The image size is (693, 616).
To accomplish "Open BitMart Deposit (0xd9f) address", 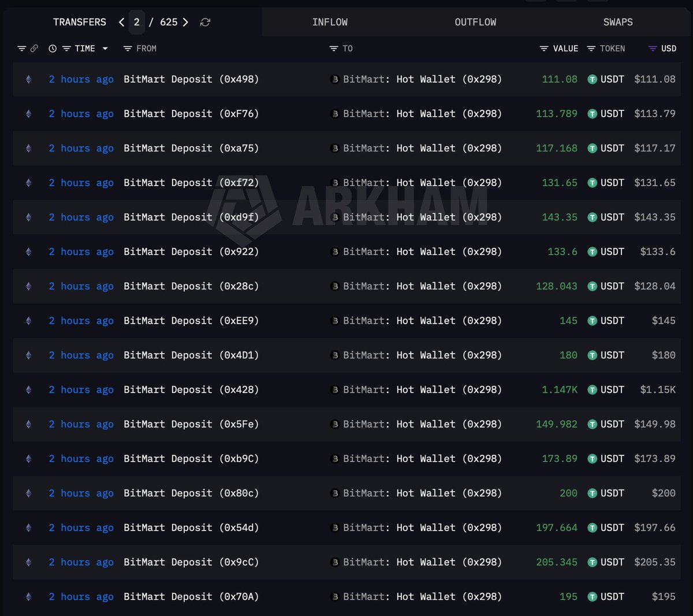I will click(x=191, y=217).
